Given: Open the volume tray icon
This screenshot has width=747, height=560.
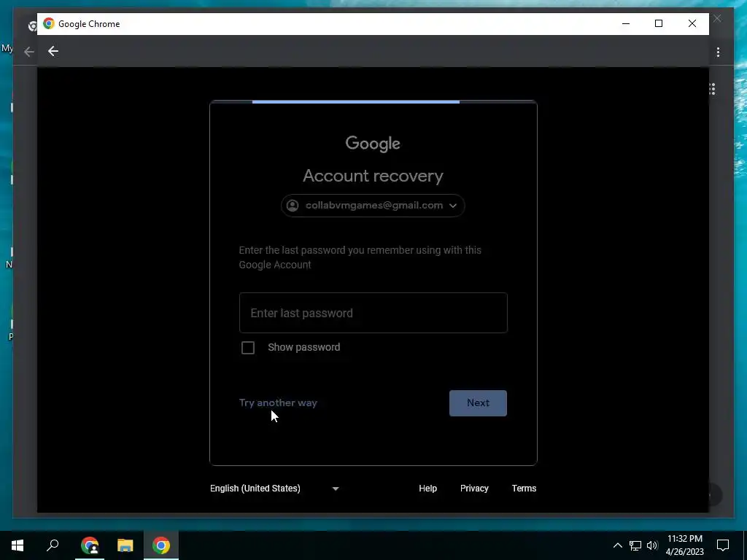Looking at the screenshot, I should point(652,545).
